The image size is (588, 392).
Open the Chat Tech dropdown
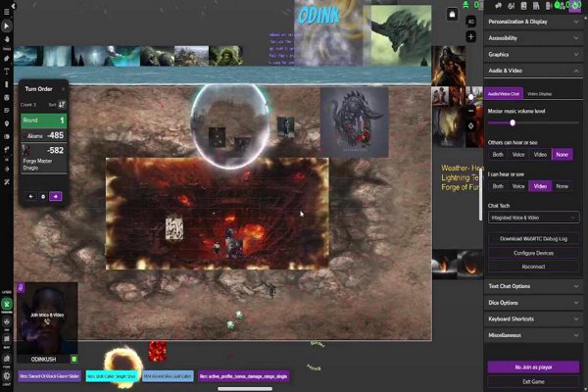[x=533, y=217]
